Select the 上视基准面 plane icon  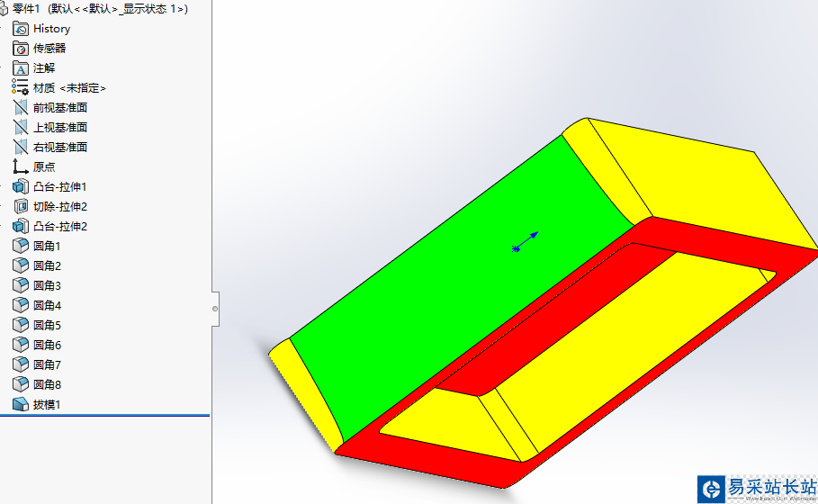pyautogui.click(x=21, y=127)
